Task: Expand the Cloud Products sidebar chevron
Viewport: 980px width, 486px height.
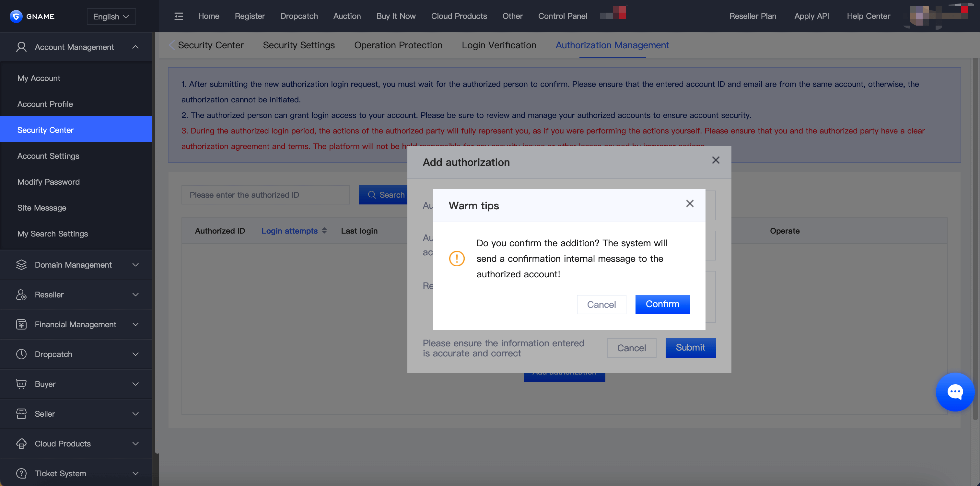Action: [x=135, y=444]
